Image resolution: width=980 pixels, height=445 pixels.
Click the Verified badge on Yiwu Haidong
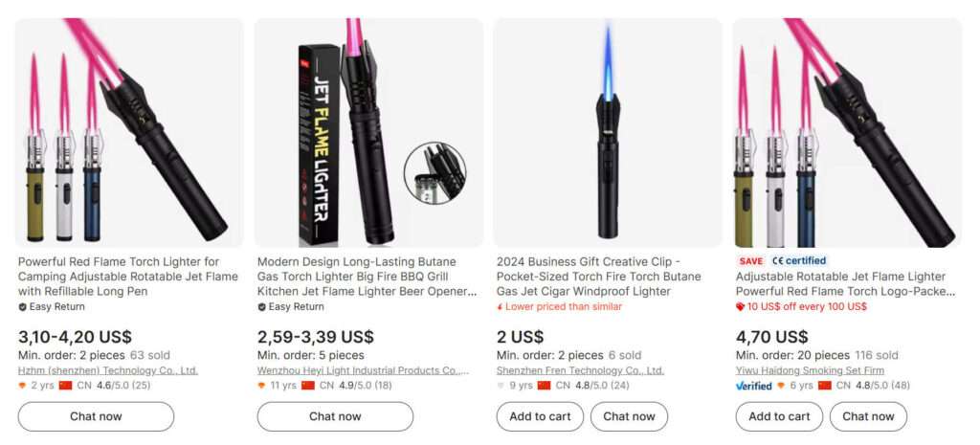[753, 386]
